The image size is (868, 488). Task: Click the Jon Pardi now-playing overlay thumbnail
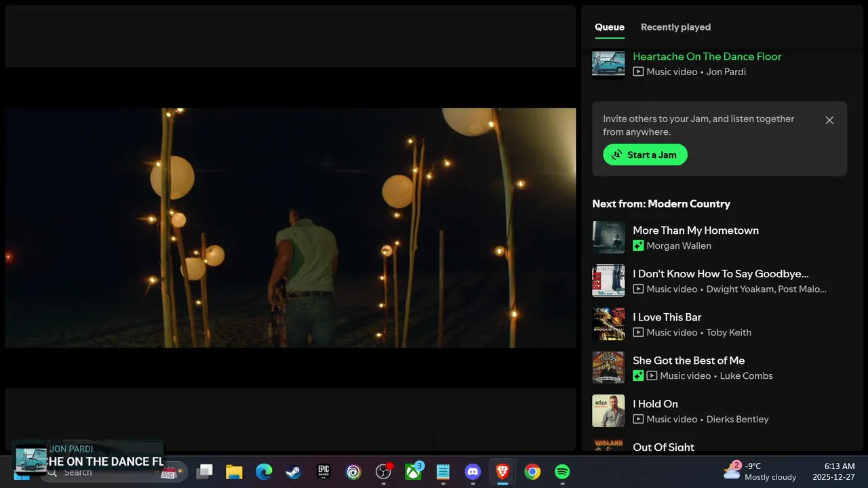pos(31,460)
